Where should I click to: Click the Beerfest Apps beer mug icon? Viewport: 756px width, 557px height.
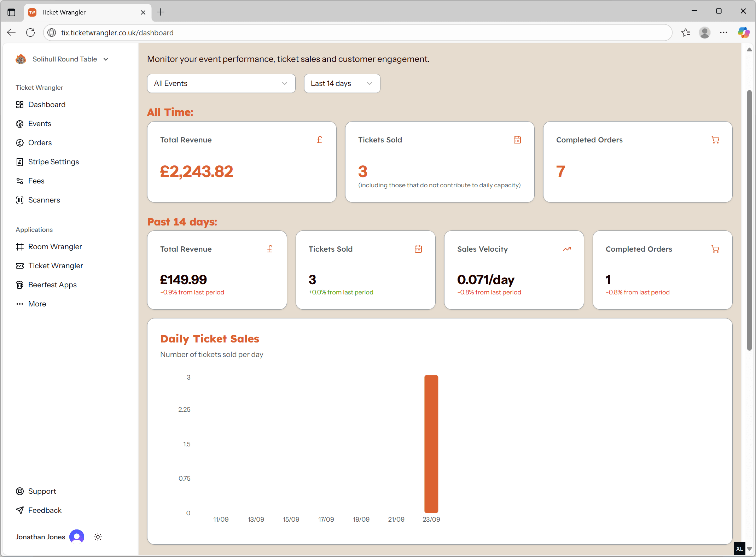(x=20, y=285)
